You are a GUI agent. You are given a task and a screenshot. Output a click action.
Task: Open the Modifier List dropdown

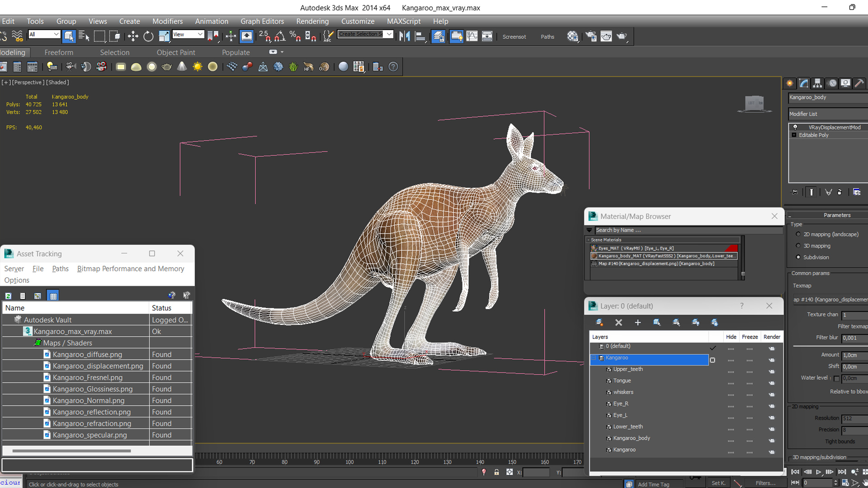[828, 114]
